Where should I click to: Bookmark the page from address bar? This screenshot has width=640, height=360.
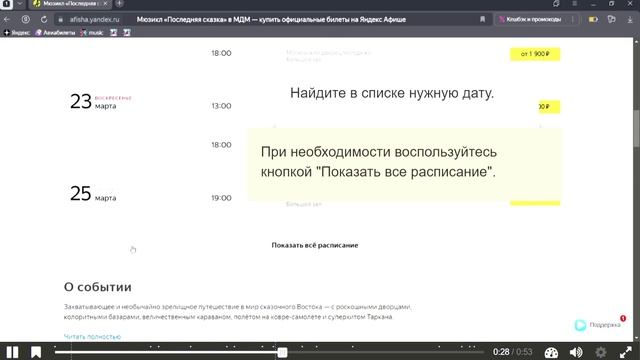tap(482, 19)
